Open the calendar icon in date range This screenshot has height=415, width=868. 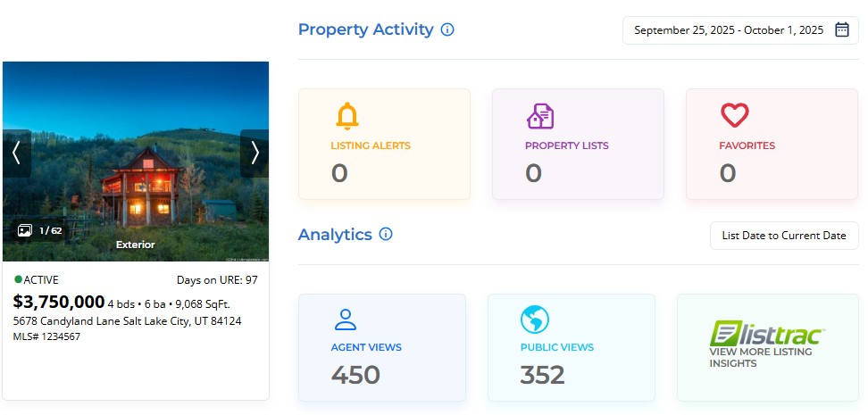click(841, 29)
